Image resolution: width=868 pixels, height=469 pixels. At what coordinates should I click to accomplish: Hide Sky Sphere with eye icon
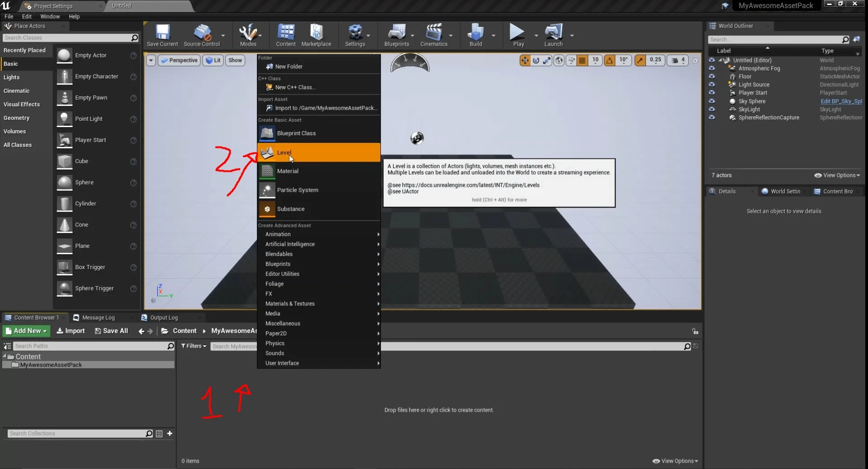tap(711, 101)
